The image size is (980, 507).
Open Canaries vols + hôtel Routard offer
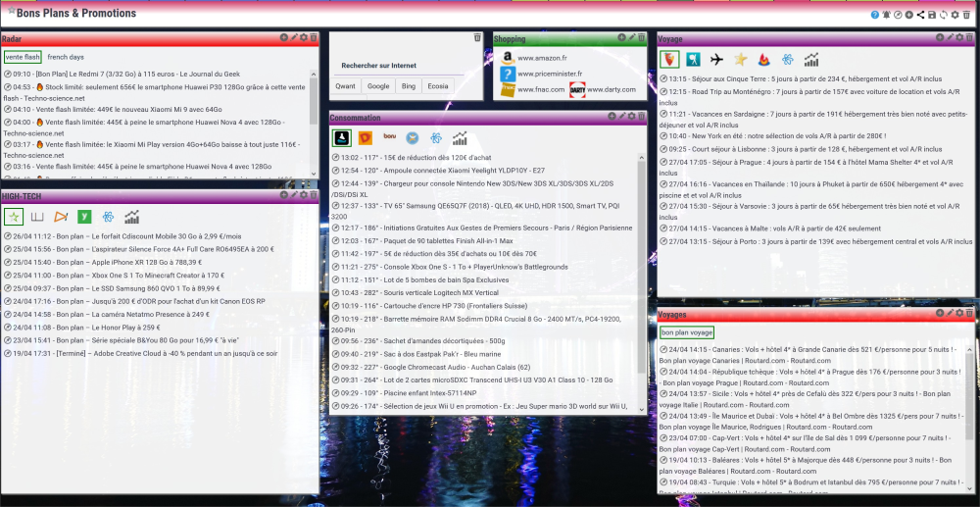click(810, 355)
